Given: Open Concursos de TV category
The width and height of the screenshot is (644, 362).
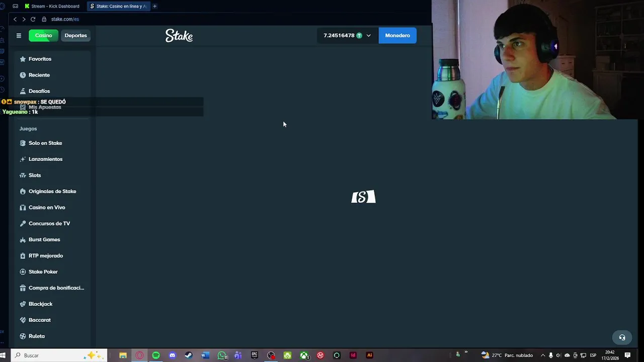Looking at the screenshot, I should tap(49, 224).
